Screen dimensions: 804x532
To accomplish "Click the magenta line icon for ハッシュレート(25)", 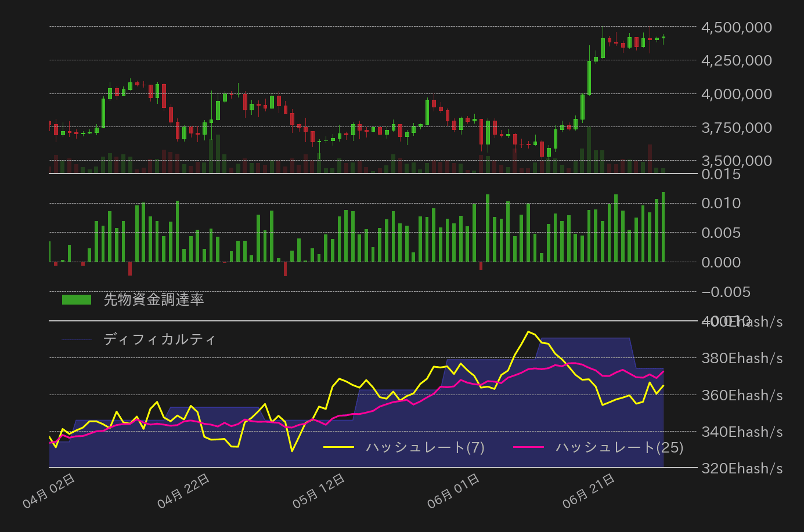I will (529, 447).
